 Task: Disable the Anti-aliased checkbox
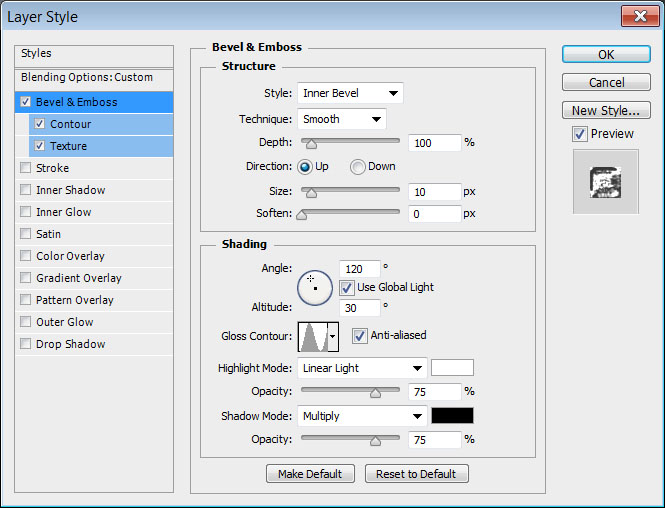tap(360, 336)
